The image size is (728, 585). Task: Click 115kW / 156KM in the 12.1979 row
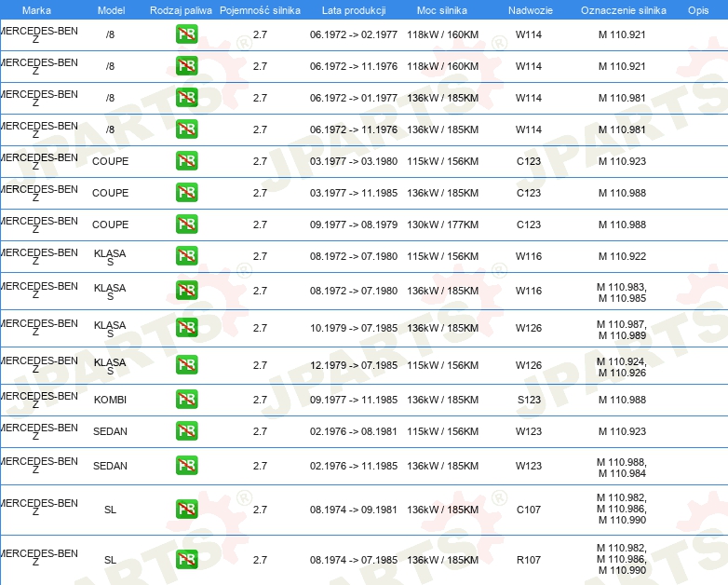442,365
